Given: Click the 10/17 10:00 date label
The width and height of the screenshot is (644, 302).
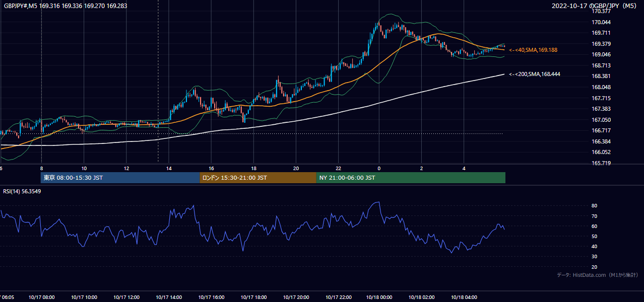Looking at the screenshot, I should (84, 297).
